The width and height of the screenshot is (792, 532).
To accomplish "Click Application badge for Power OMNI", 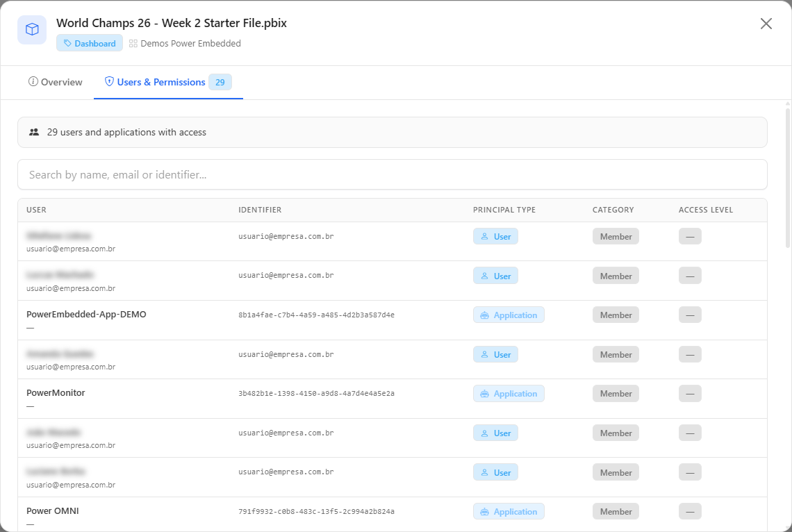I will click(509, 511).
